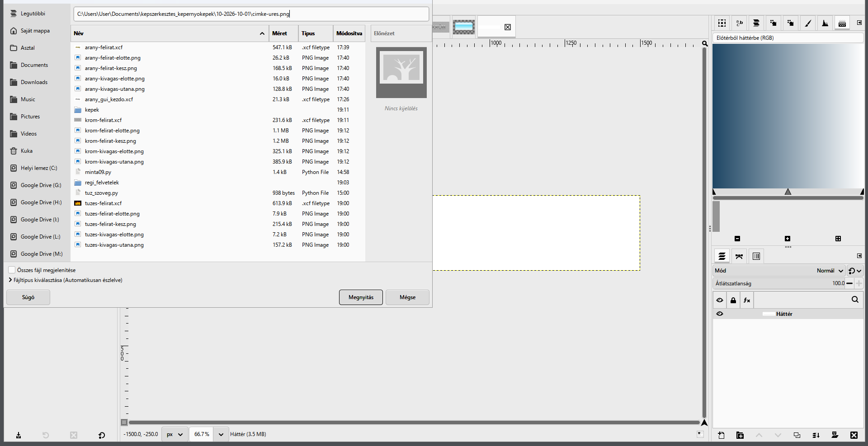
Task: Open the Brushes (paintbrush) dock tab
Action: 808,23
